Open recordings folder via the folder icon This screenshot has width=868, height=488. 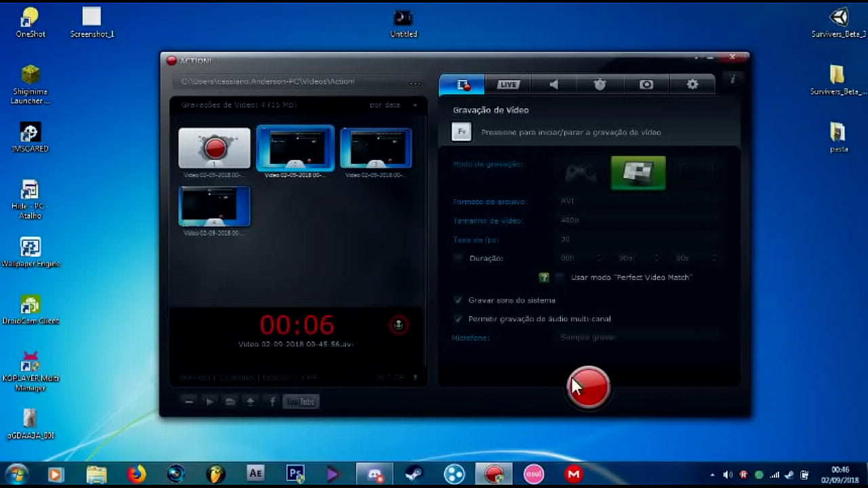231,402
